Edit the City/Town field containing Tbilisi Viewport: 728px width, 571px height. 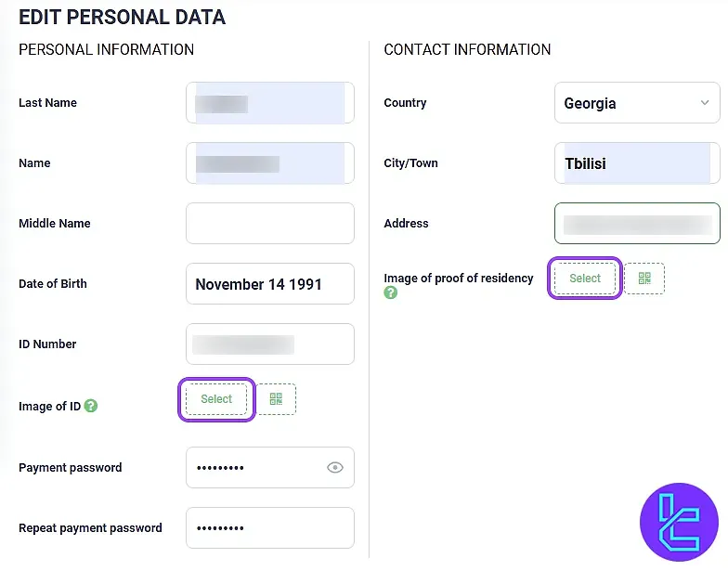[636, 163]
